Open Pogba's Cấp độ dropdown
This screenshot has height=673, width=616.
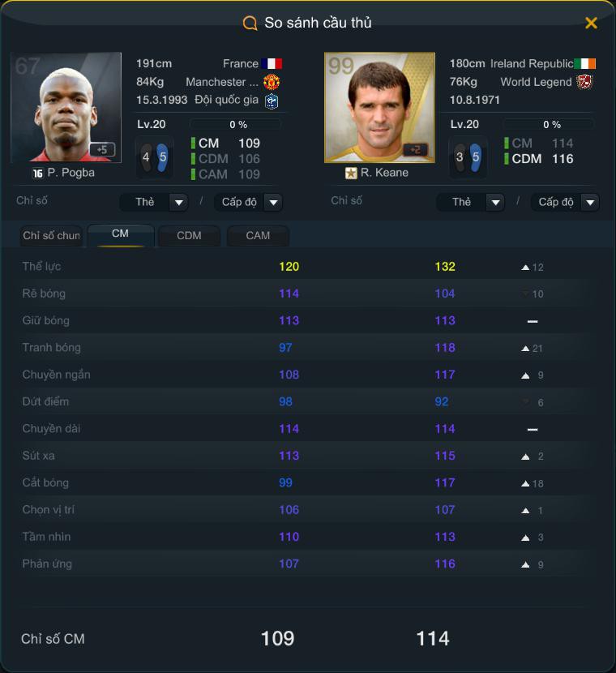[x=248, y=202]
